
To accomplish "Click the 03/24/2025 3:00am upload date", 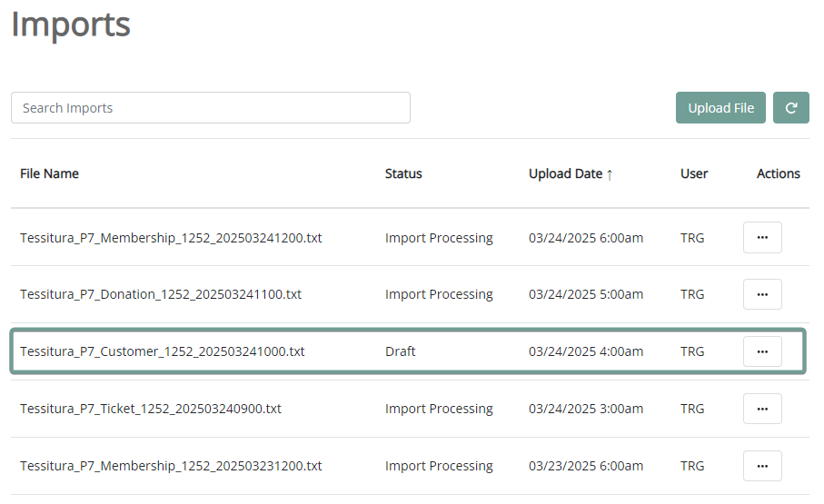I will click(x=586, y=409).
